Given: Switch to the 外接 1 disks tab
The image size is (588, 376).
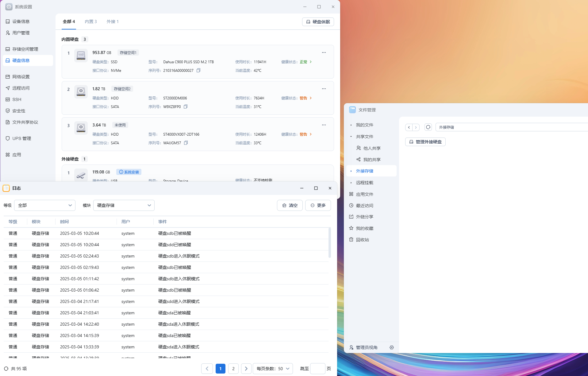Looking at the screenshot, I should click(x=113, y=21).
